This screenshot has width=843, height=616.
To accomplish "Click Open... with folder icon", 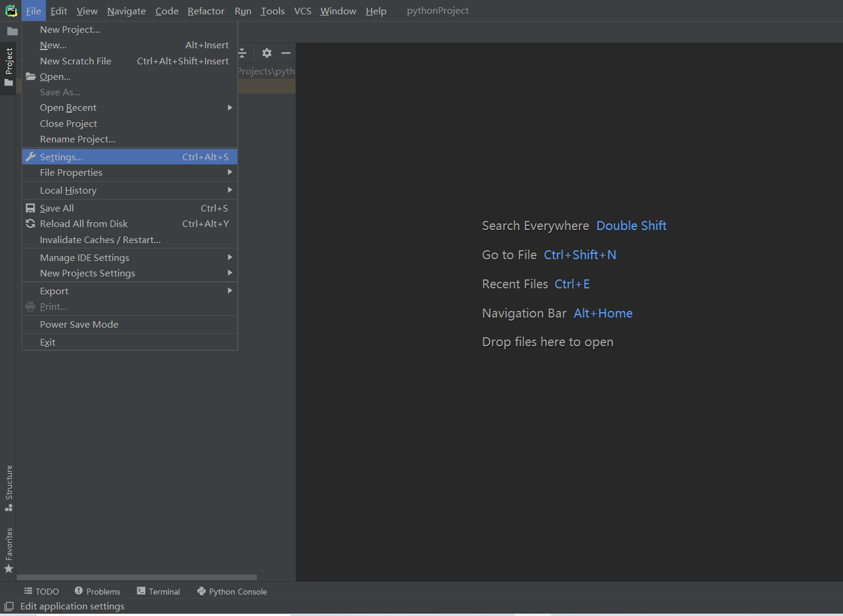I will pos(129,76).
